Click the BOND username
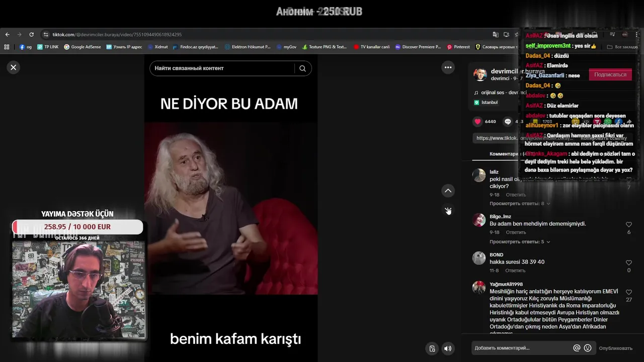644x362 pixels. tap(497, 255)
